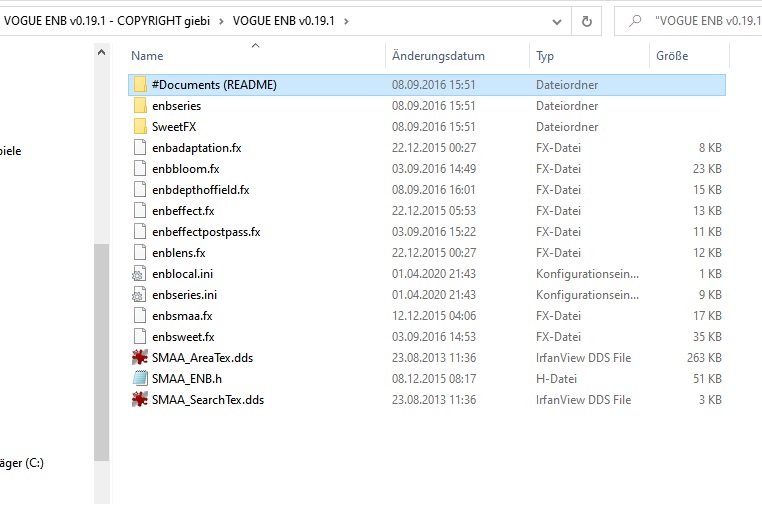The image size is (762, 506).
Task: Select the SMAA_AreaTex.dds IrfanView file icon
Action: point(140,358)
